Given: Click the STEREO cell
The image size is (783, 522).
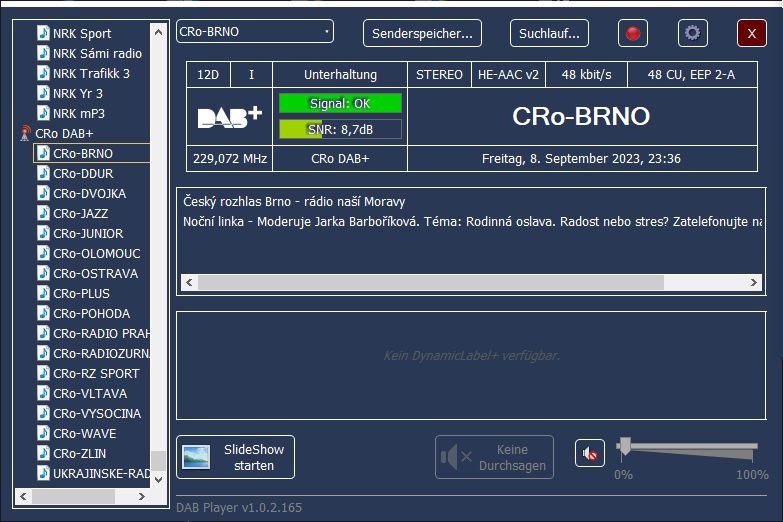Looking at the screenshot, I should point(439,74).
